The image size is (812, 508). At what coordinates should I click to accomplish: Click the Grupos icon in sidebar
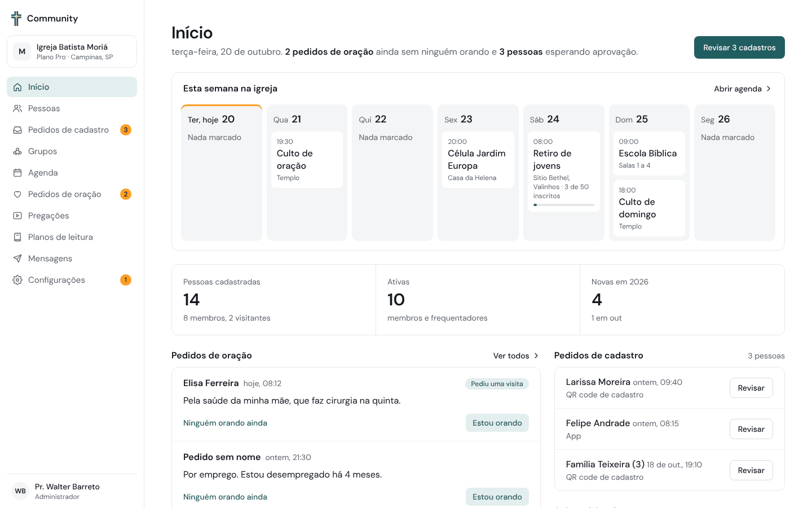[x=17, y=151]
